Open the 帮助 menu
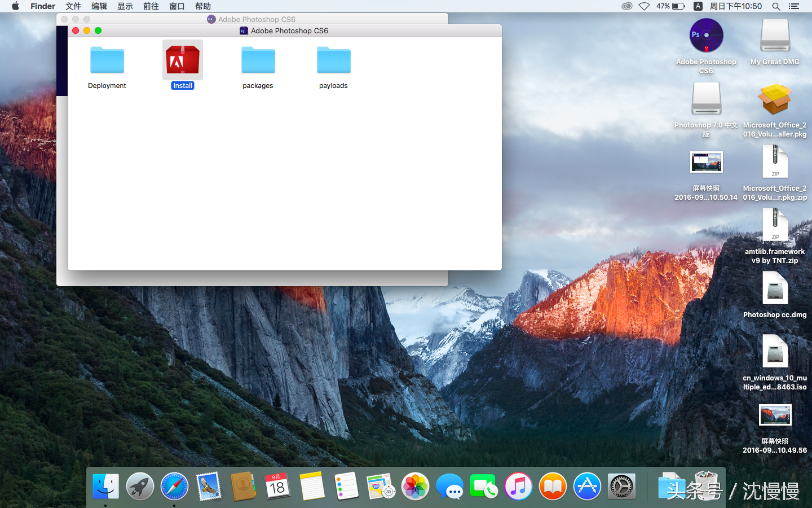This screenshot has width=812, height=508. point(203,6)
